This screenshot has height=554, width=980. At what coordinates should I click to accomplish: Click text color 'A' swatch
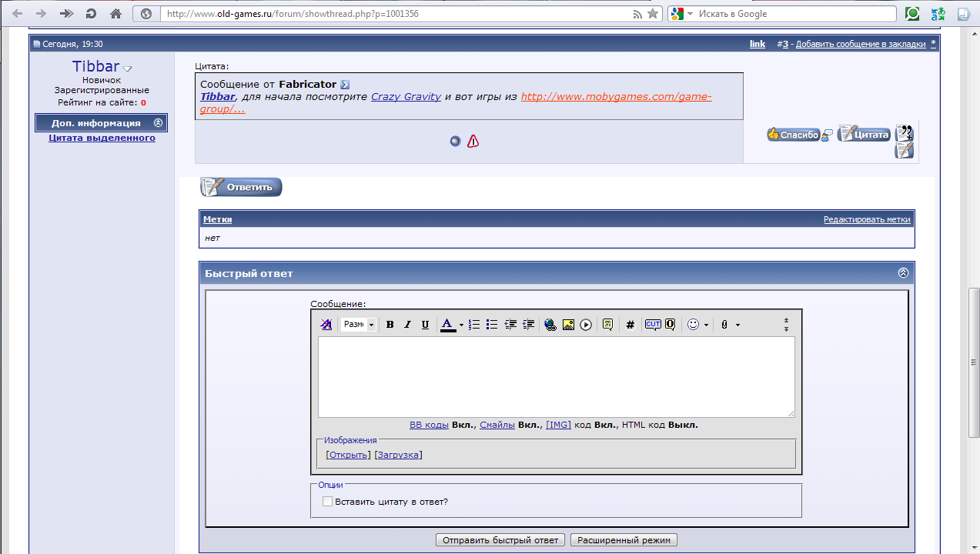pyautogui.click(x=447, y=325)
